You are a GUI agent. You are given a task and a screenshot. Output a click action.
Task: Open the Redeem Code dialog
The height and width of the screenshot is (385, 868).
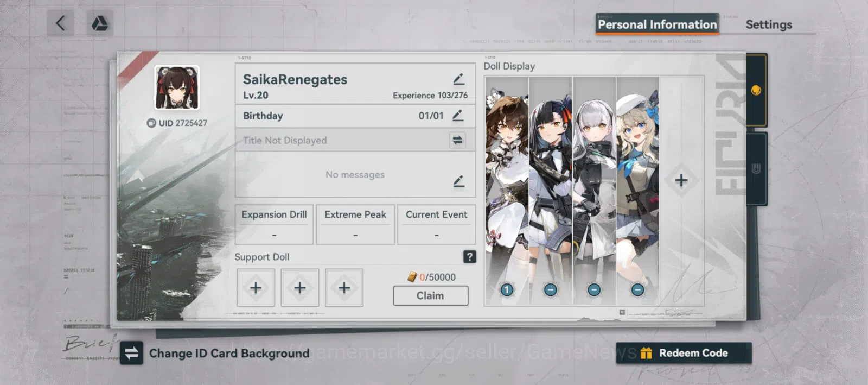pyautogui.click(x=684, y=353)
